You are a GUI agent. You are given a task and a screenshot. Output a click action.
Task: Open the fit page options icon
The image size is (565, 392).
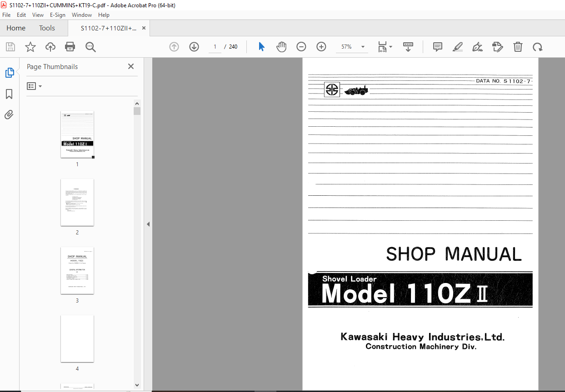(x=385, y=47)
